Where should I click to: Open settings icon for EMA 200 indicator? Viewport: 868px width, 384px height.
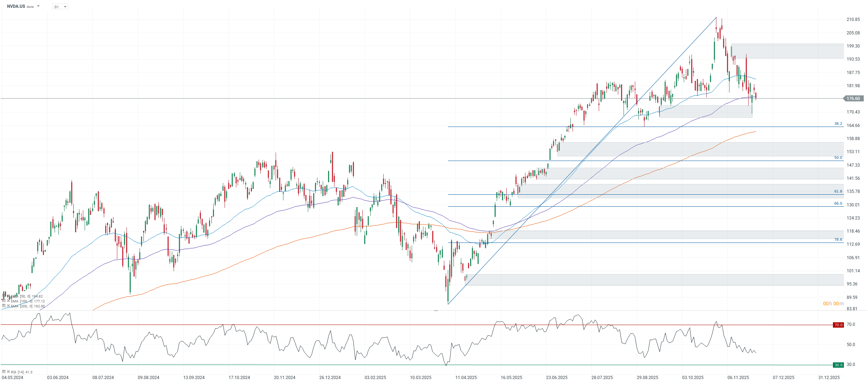pyautogui.click(x=4, y=306)
